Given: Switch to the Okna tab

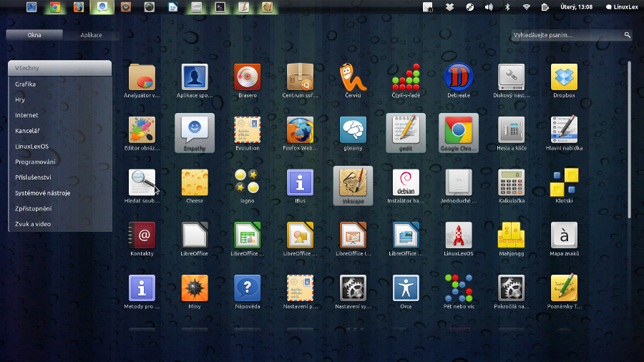Looking at the screenshot, I should point(34,35).
